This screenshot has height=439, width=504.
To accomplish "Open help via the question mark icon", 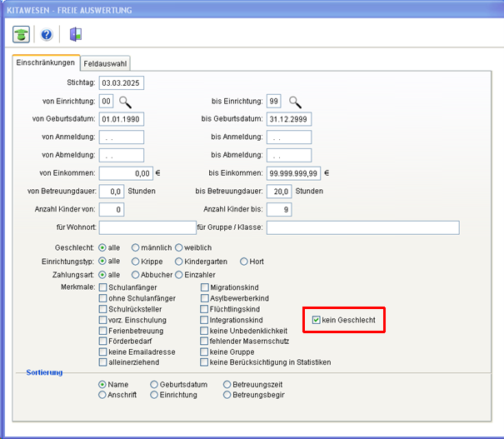I will (47, 34).
